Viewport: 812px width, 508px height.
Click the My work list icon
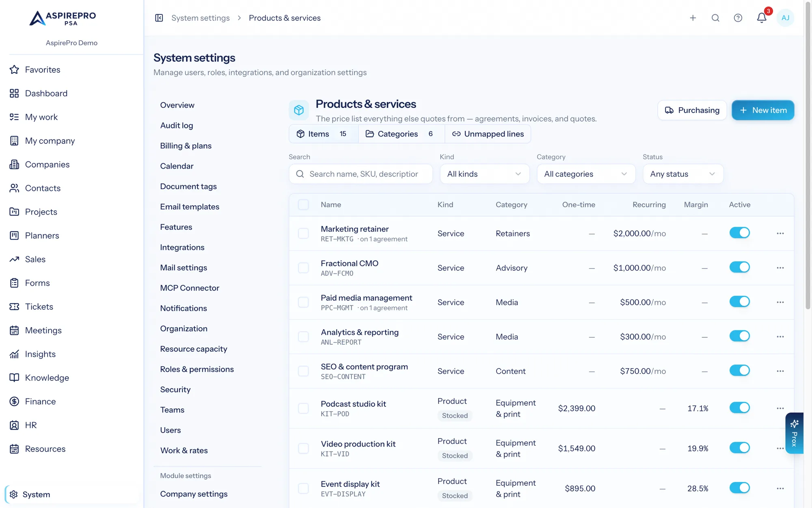[x=14, y=117]
